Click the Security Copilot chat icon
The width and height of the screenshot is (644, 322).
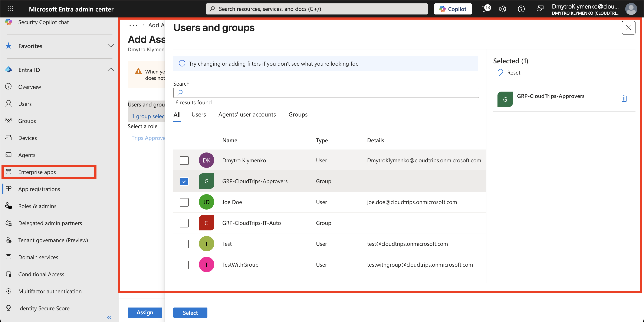9,22
